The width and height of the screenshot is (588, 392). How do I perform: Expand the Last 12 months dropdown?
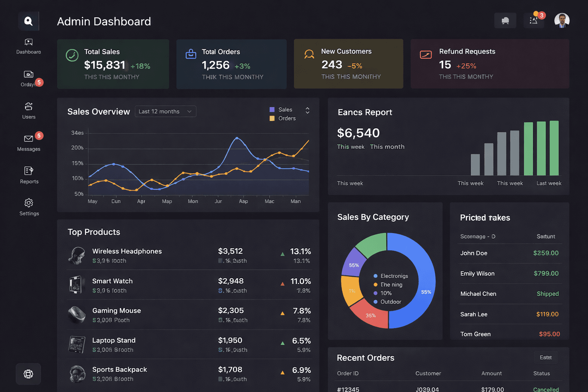point(165,111)
